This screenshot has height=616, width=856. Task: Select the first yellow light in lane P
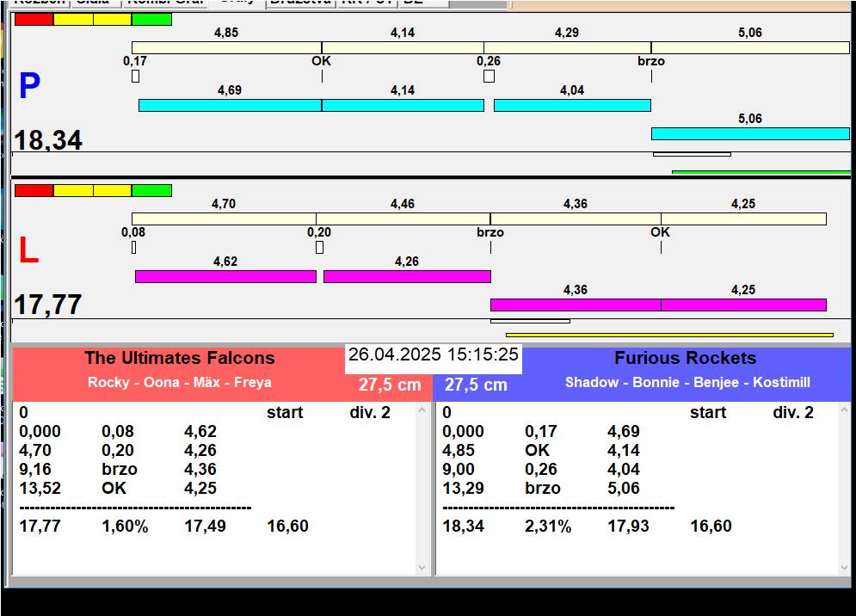tap(73, 19)
